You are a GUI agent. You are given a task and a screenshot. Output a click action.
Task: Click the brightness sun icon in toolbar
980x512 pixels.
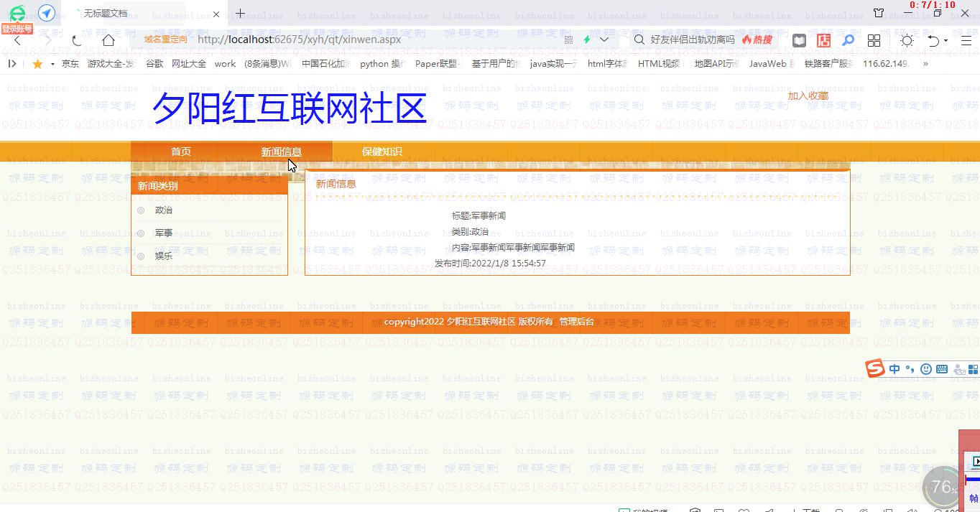[x=907, y=41]
